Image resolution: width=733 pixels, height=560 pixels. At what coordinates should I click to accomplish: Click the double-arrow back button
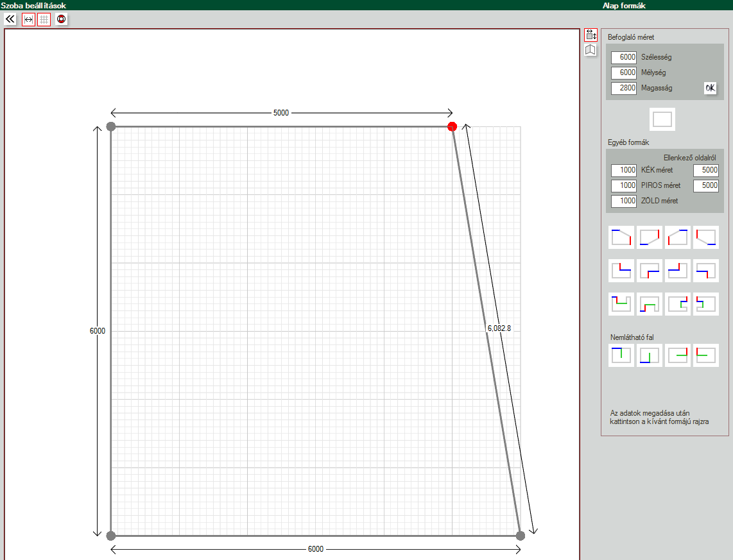coord(10,19)
